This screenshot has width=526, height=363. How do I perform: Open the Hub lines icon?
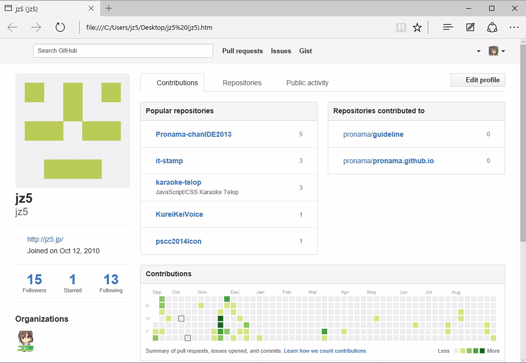point(448,27)
